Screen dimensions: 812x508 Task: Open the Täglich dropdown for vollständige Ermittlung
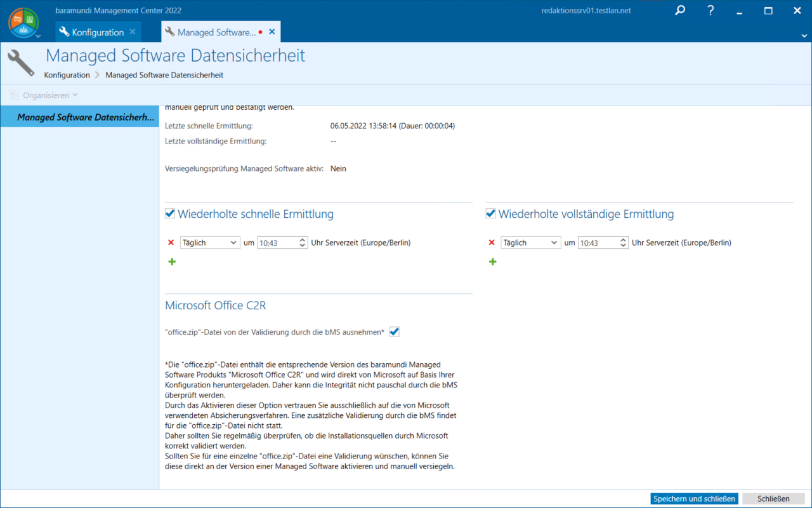530,243
